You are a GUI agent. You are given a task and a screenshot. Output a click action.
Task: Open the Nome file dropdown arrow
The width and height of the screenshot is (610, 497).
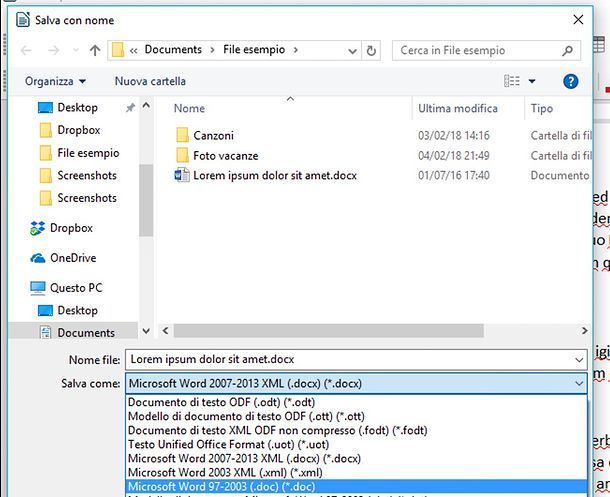579,360
